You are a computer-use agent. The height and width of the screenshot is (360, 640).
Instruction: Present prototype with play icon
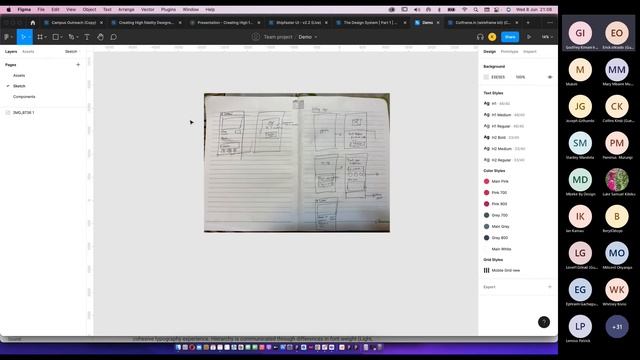[x=529, y=37]
